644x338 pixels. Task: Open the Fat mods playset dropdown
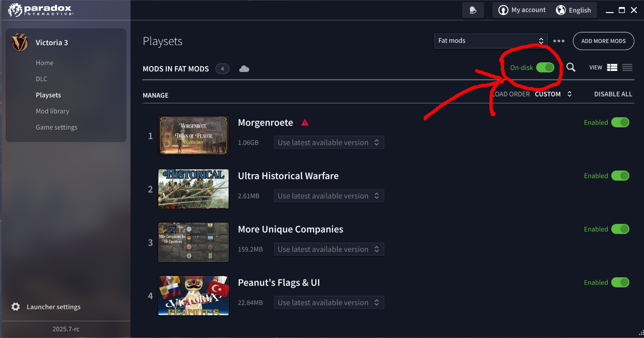coord(491,41)
